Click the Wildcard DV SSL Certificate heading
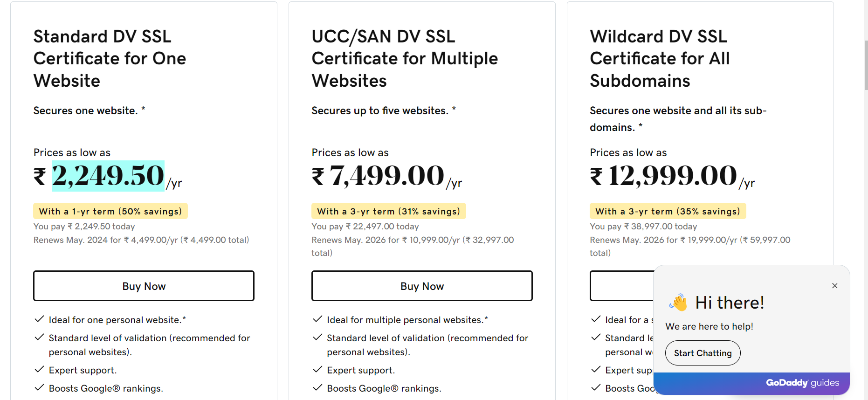The height and width of the screenshot is (400, 868). [x=660, y=58]
